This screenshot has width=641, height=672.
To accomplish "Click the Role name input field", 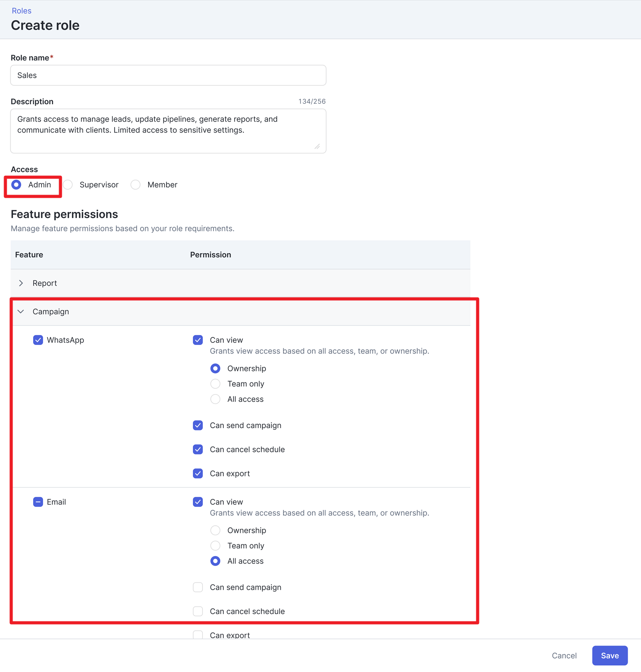I will [168, 75].
